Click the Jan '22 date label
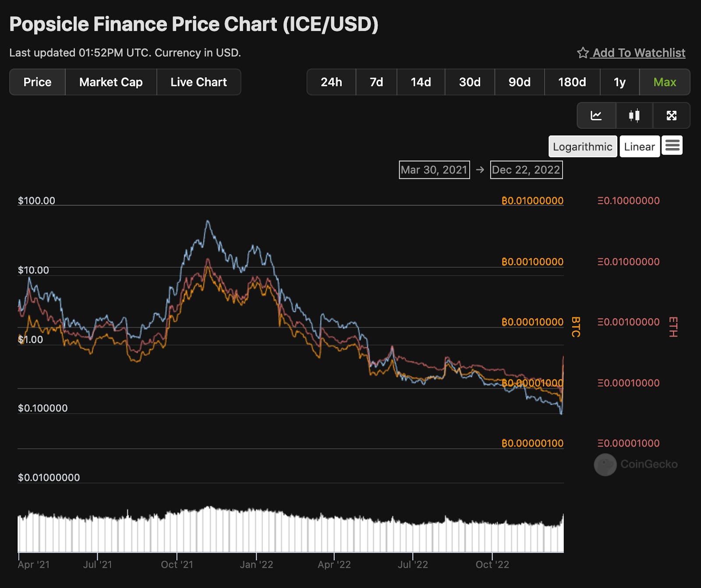The height and width of the screenshot is (588, 701). (256, 565)
